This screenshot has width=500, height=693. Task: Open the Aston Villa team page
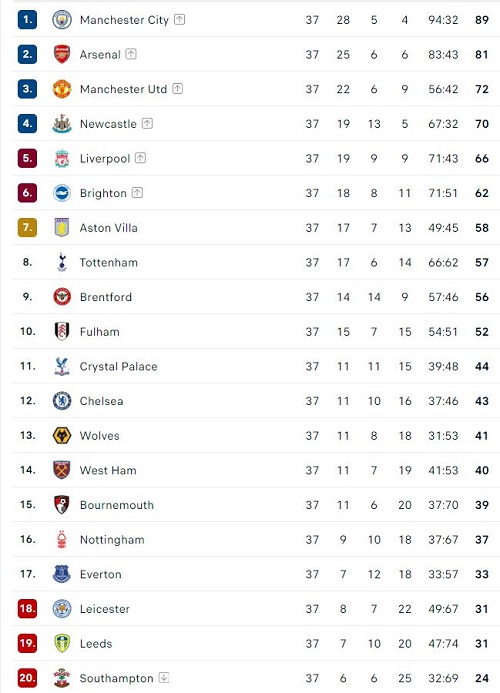tap(109, 228)
